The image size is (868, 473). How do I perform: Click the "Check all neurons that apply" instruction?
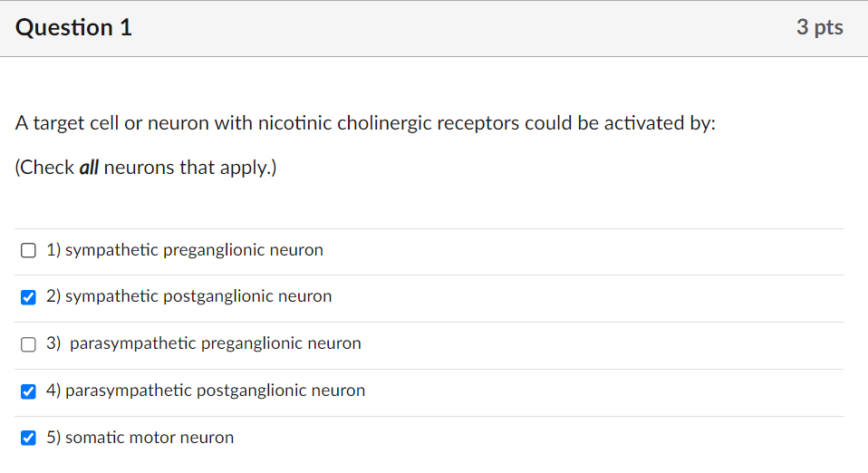click(146, 168)
